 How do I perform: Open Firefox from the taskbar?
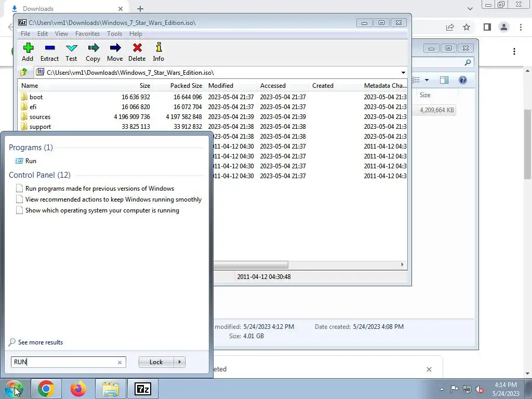click(x=78, y=389)
